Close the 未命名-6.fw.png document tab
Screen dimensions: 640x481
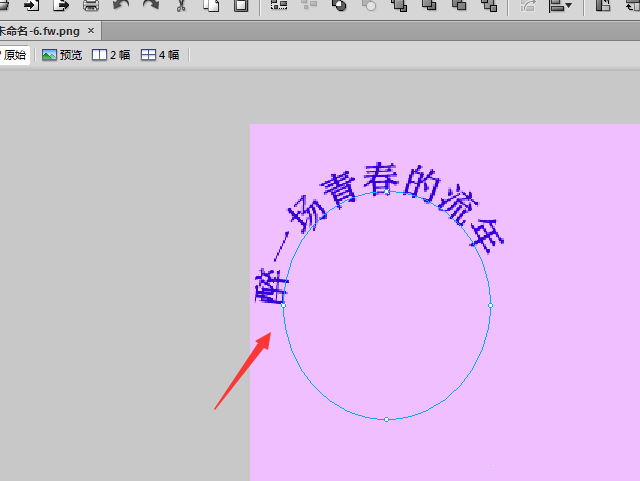[92, 30]
